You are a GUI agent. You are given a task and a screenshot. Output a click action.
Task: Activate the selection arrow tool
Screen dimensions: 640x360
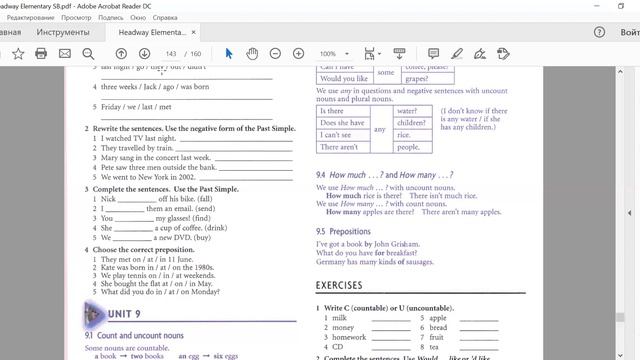(x=229, y=53)
